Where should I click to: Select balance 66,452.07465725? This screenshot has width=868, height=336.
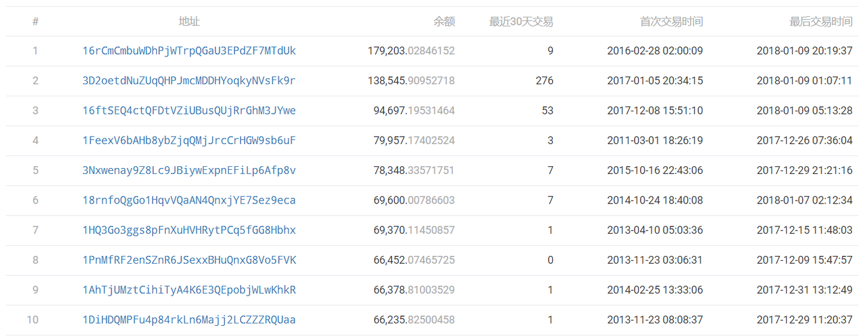pos(414,260)
